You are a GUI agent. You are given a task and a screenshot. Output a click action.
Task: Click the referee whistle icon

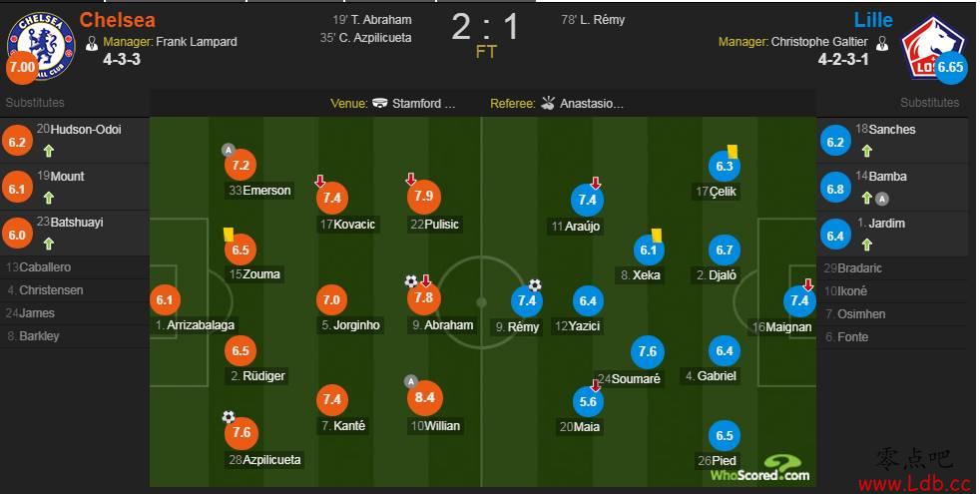pyautogui.click(x=548, y=103)
